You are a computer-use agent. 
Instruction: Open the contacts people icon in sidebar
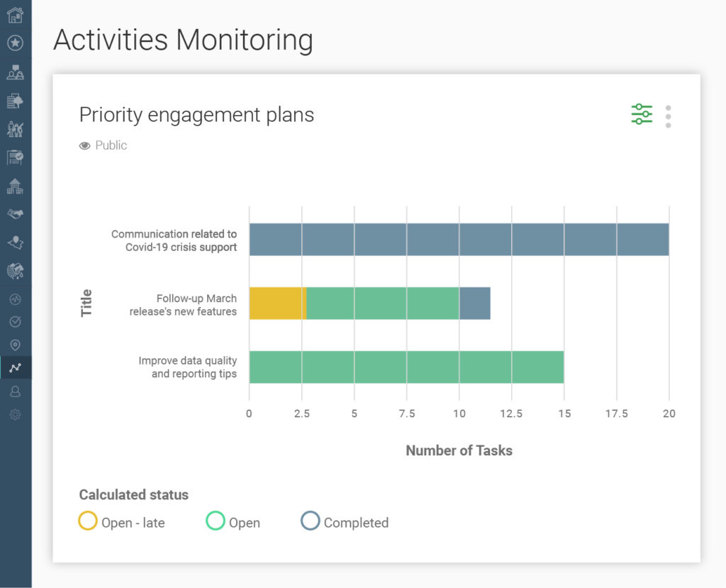16,72
